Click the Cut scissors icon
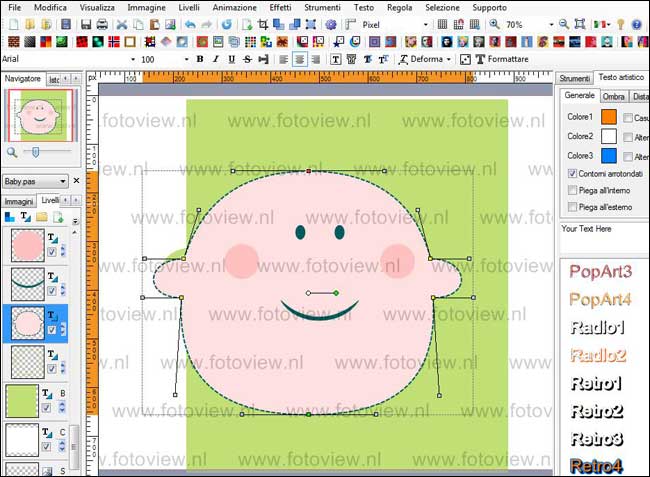The height and width of the screenshot is (477, 650). tap(122, 24)
